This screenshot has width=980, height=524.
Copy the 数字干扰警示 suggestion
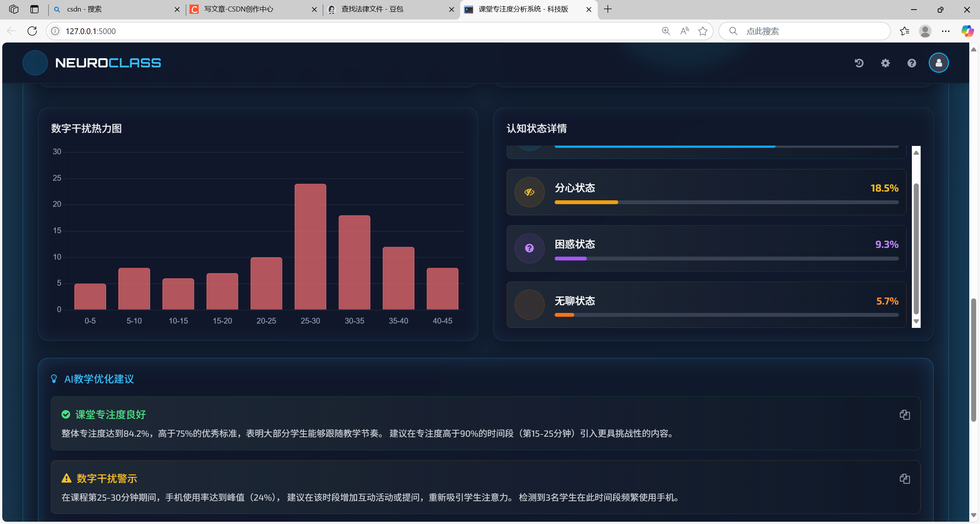coord(905,479)
